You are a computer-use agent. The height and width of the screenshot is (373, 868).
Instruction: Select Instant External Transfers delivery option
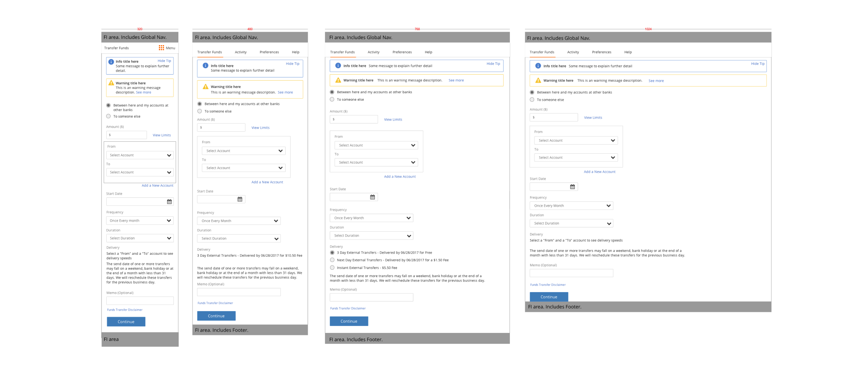tap(332, 267)
